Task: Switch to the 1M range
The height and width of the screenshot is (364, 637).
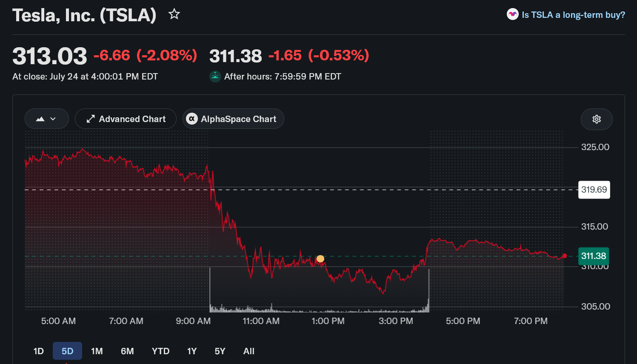Action: pos(97,351)
